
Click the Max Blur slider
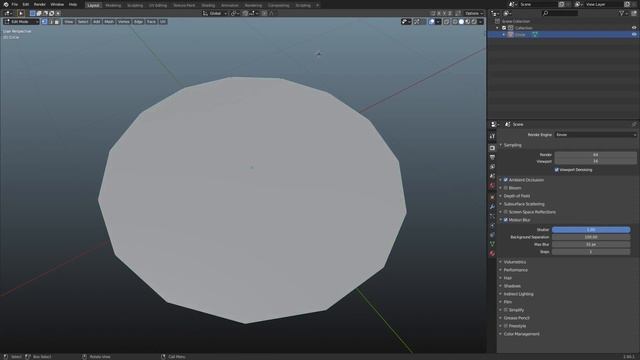[591, 244]
